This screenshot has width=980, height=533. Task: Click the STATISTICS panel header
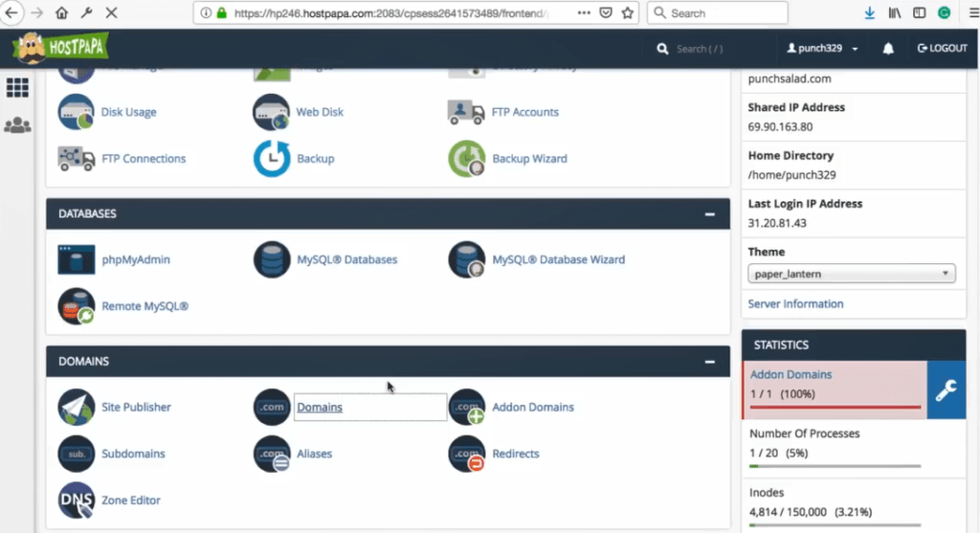point(853,344)
